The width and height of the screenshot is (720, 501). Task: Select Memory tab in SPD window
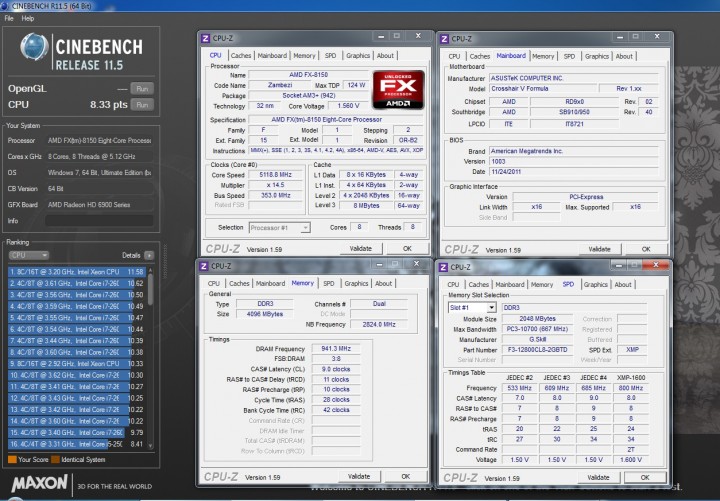coord(542,285)
